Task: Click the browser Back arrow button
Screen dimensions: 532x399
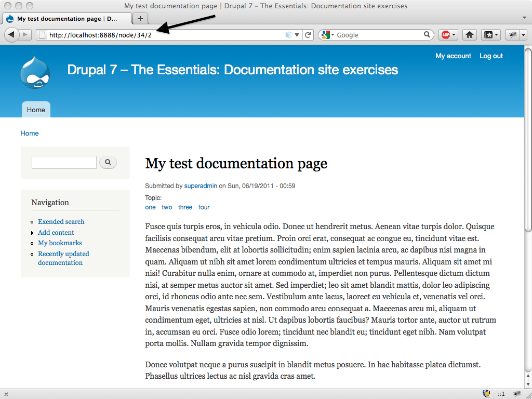Action: click(x=12, y=35)
